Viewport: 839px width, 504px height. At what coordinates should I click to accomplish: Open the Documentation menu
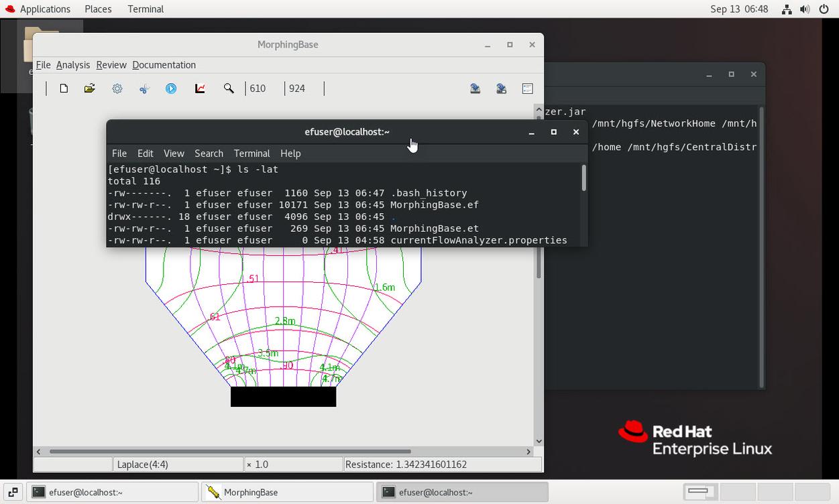(x=164, y=65)
